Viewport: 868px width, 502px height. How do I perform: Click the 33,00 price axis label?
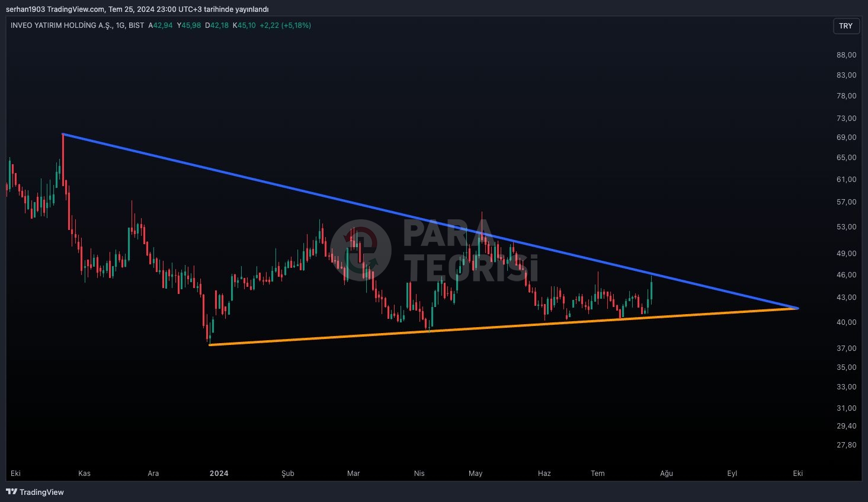846,386
